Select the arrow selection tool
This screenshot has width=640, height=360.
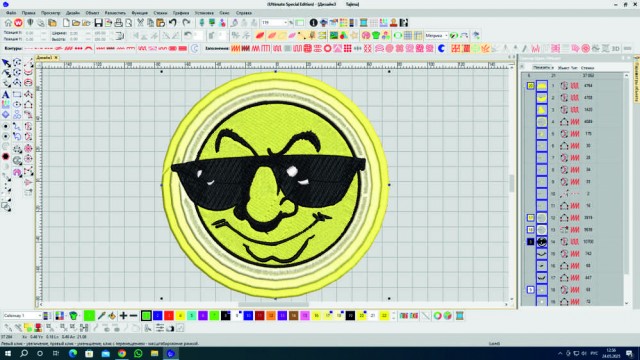point(6,63)
